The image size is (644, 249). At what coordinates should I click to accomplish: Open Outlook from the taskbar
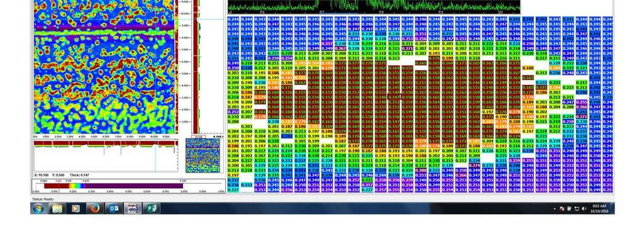[x=113, y=208]
